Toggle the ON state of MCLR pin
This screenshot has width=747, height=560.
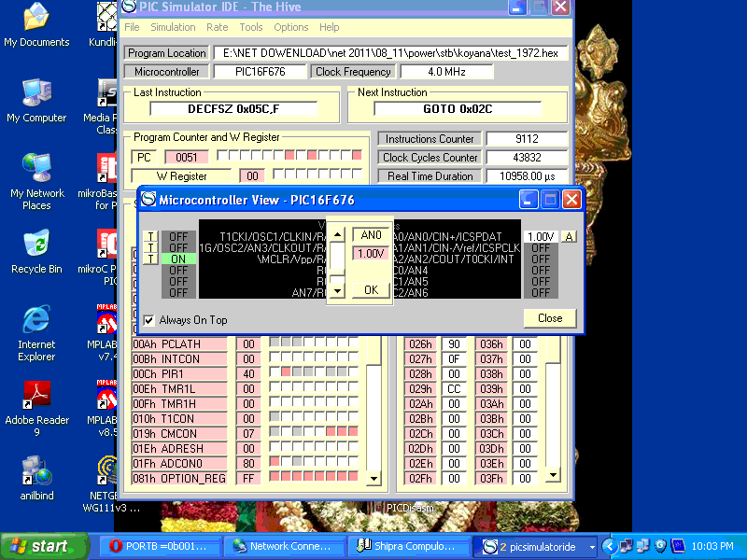(x=178, y=259)
